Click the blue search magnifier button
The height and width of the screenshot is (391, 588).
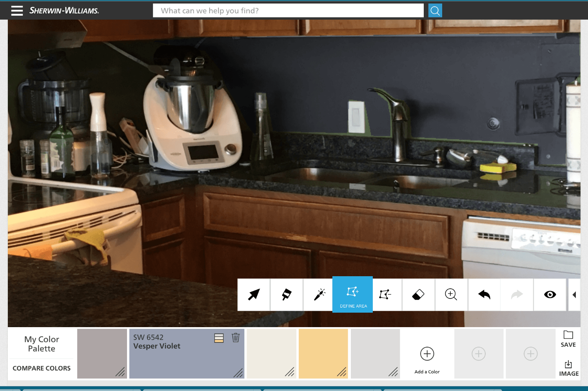435,11
